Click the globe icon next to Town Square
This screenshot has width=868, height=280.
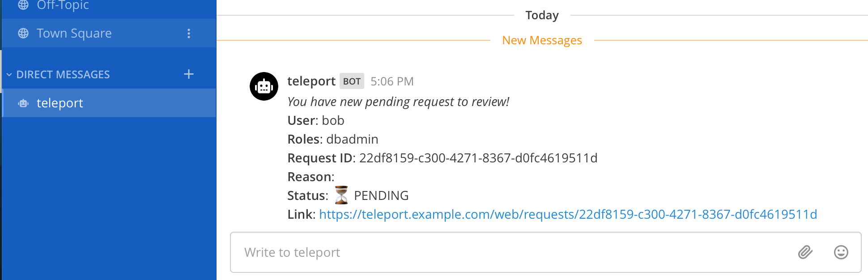click(x=23, y=34)
